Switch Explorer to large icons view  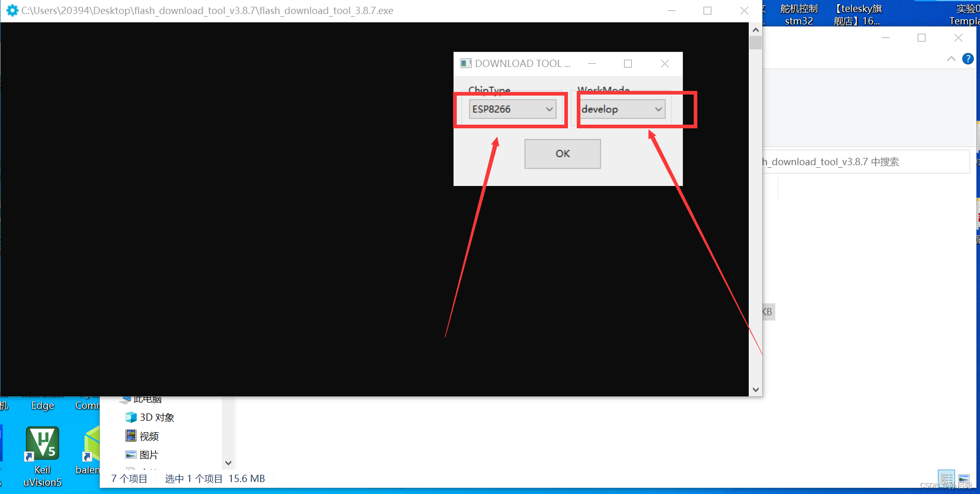pyautogui.click(x=964, y=478)
